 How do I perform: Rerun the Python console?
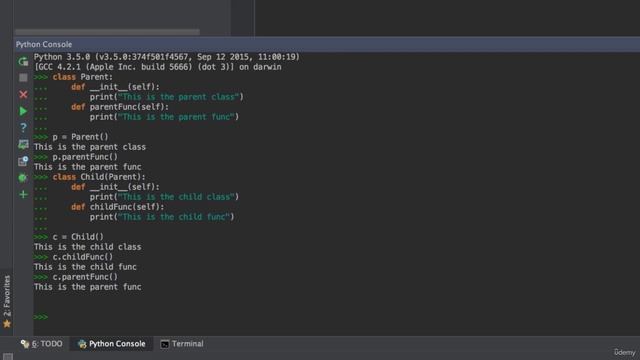click(x=23, y=61)
